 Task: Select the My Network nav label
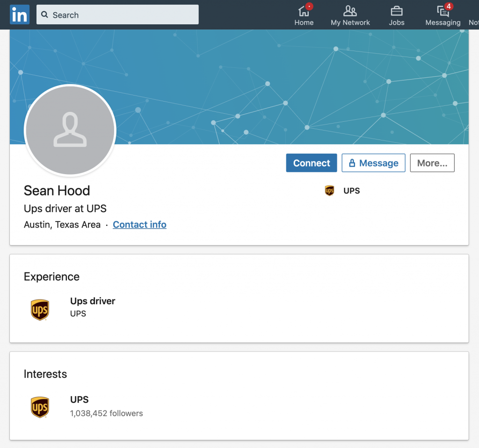pyautogui.click(x=350, y=22)
